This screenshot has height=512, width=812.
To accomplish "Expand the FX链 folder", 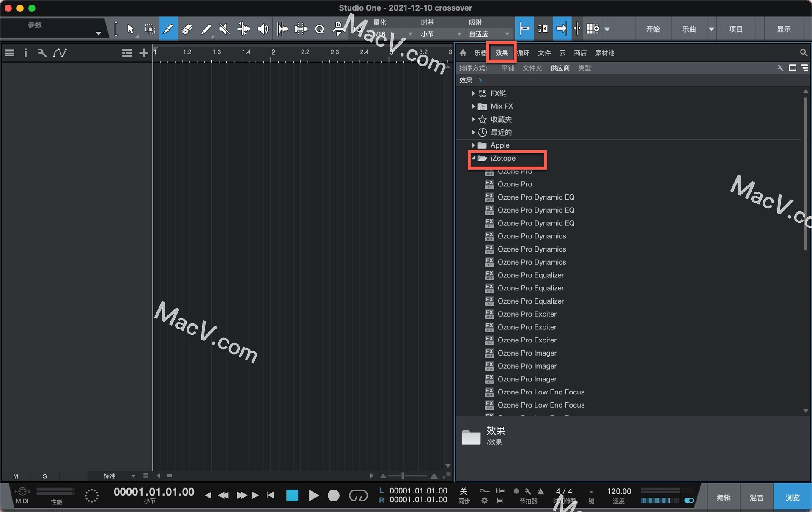I will point(473,93).
